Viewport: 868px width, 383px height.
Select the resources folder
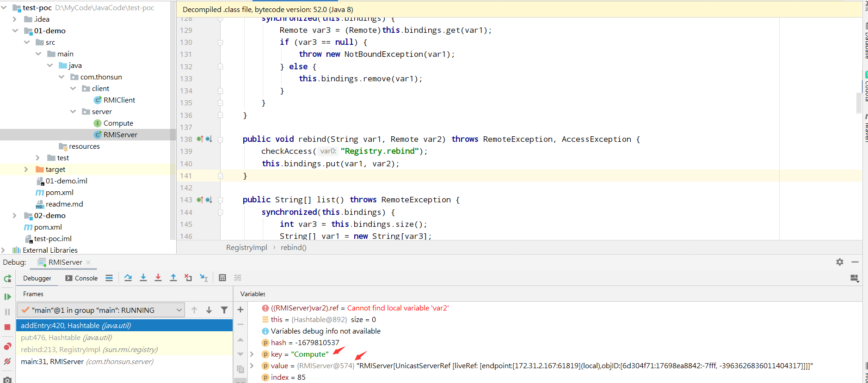coord(79,146)
